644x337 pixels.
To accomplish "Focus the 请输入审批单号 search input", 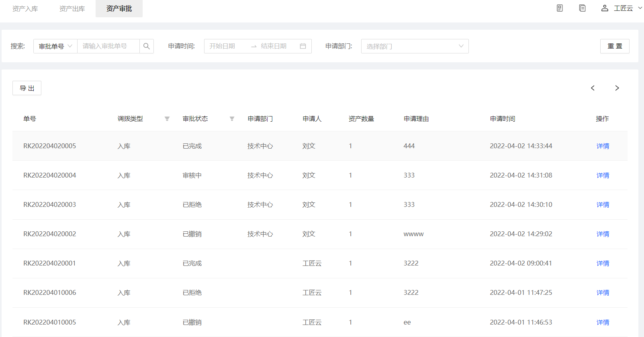I will (108, 46).
